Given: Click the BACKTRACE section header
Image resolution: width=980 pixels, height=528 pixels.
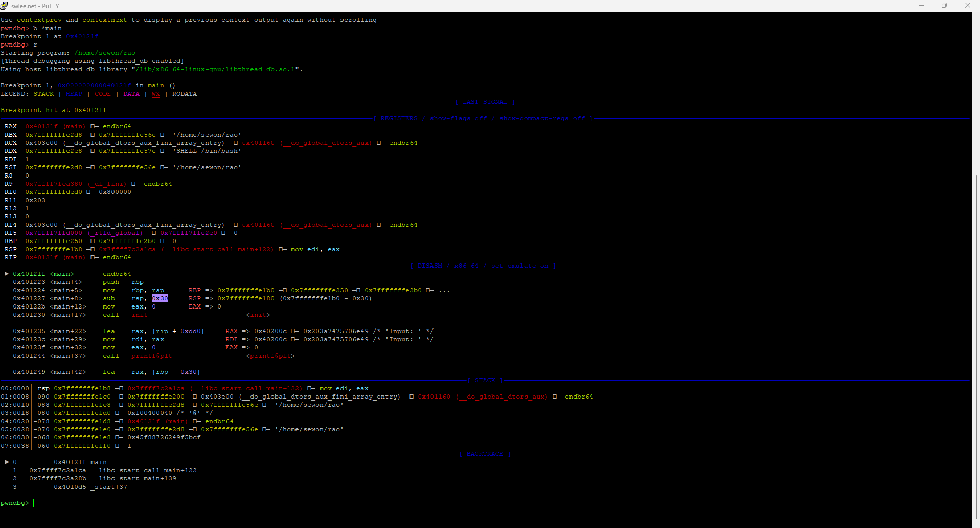Looking at the screenshot, I should (x=485, y=454).
